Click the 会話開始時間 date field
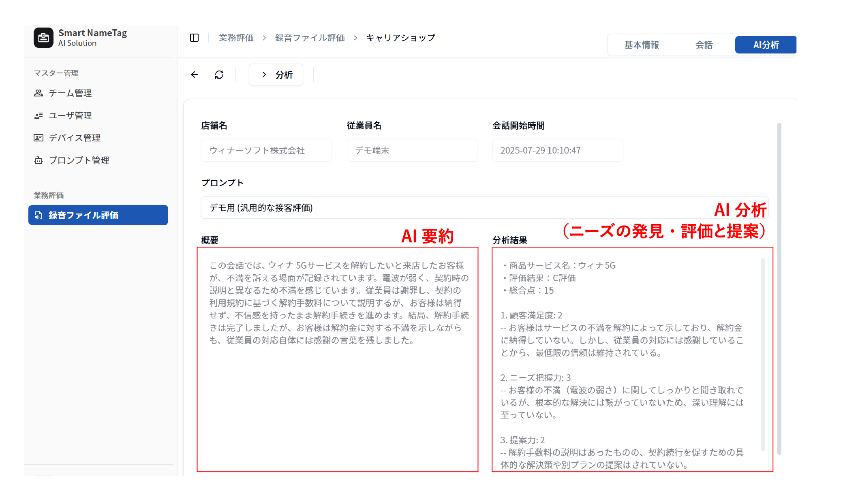Image resolution: width=843 pixels, height=504 pixels. pos(557,150)
